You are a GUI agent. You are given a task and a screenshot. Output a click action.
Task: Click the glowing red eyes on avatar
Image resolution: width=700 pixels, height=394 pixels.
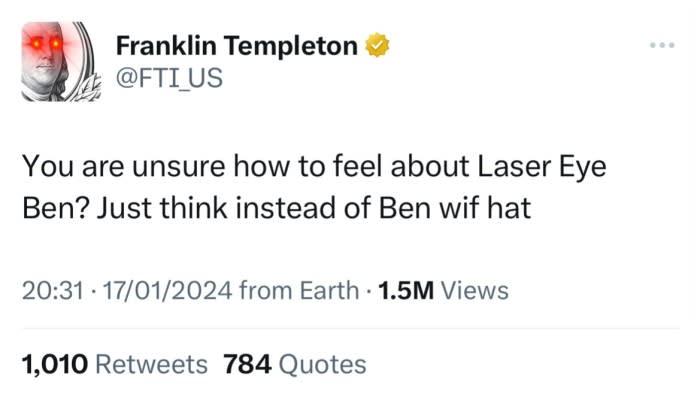[45, 43]
